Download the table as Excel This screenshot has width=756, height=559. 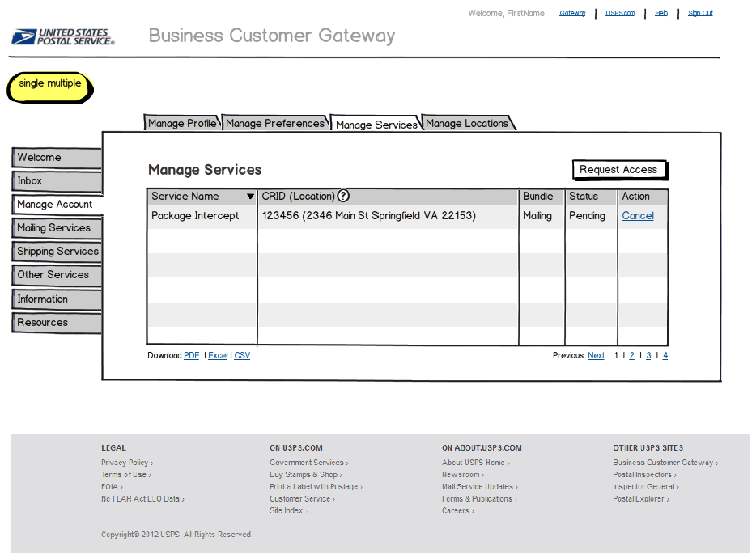218,356
